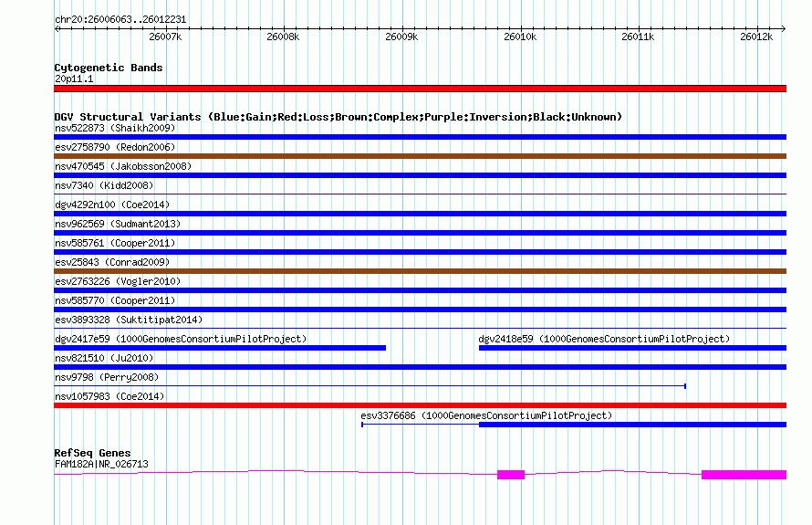Click the start tick of esv3376686
Viewport: 812px width, 525px height.
(362, 425)
